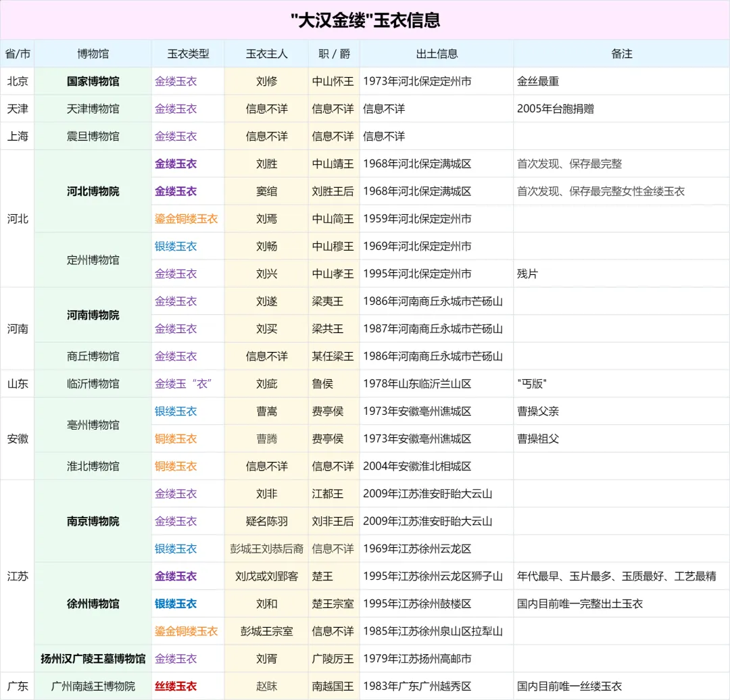Viewport: 730px width, 700px height.
Task: Click the 中山怀王 title cell
Action: tap(333, 82)
